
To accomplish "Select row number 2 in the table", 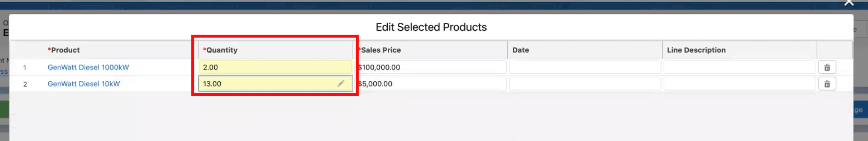I will (25, 84).
